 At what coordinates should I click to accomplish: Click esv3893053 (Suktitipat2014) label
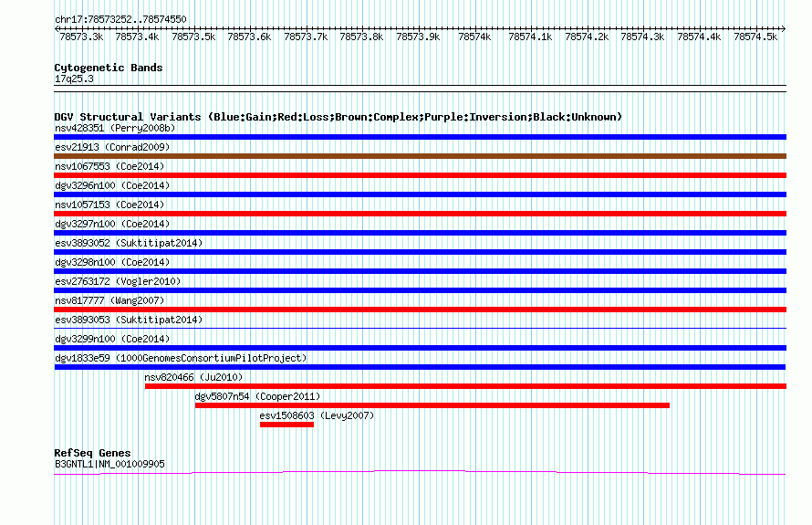[x=129, y=320]
